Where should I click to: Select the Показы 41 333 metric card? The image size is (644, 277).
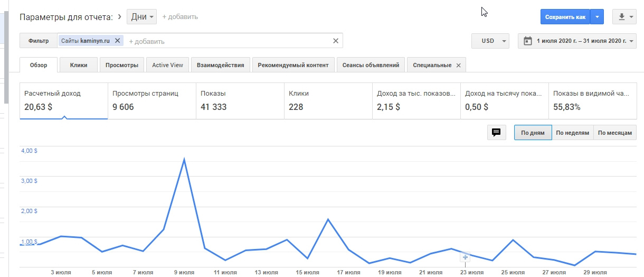(240, 100)
